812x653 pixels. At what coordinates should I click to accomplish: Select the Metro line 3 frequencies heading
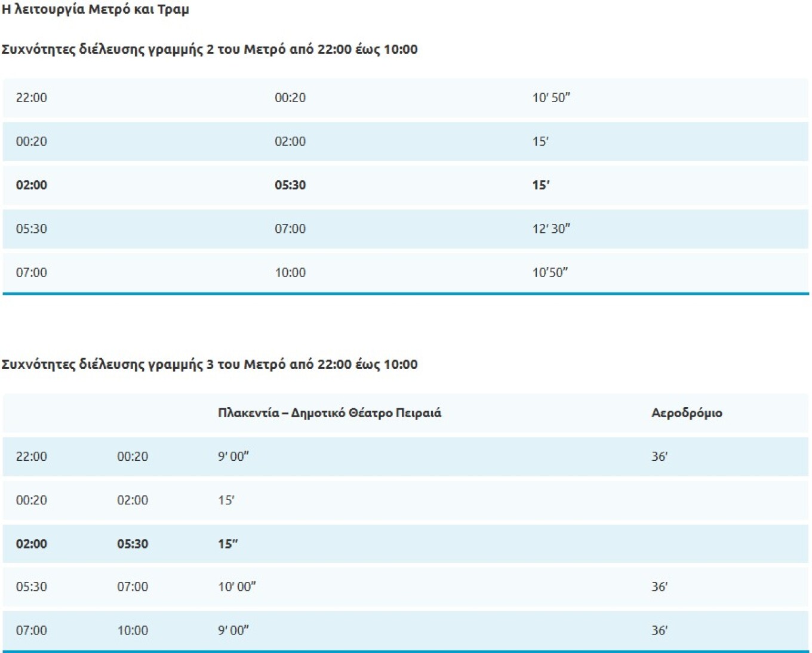click(x=210, y=364)
